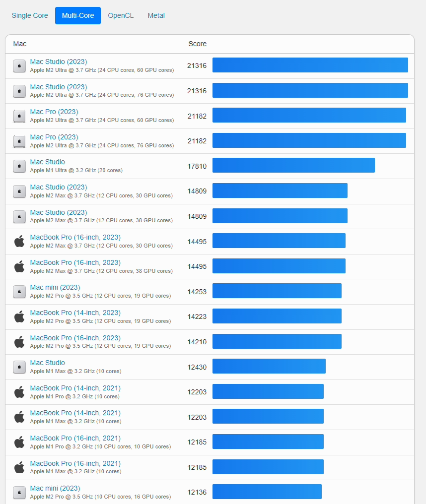426x504 pixels.
Task: Click the Mac Studio M1 Ultra icon
Action: [19, 166]
